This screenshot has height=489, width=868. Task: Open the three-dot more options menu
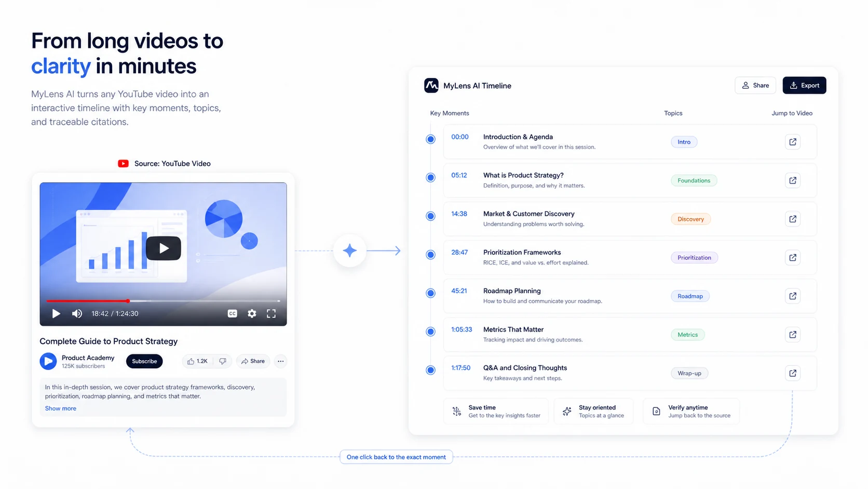tap(280, 361)
